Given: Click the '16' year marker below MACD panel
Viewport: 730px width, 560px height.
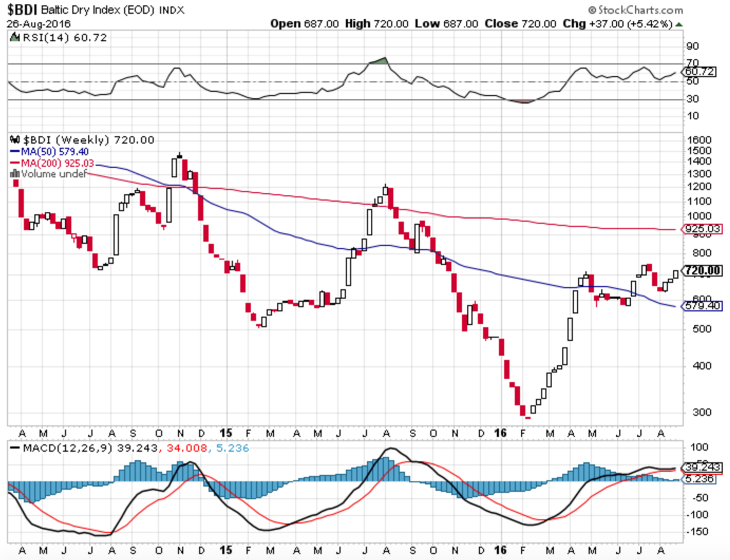Looking at the screenshot, I should coord(500,550).
